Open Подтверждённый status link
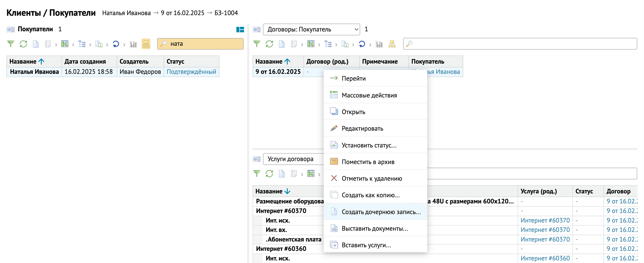The height and width of the screenshot is (263, 644). click(x=191, y=72)
